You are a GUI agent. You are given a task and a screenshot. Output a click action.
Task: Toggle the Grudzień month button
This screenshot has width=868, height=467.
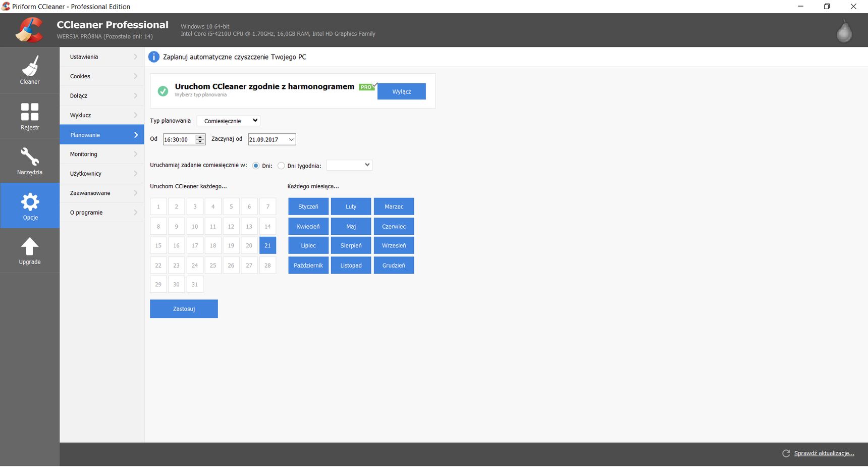coord(394,265)
